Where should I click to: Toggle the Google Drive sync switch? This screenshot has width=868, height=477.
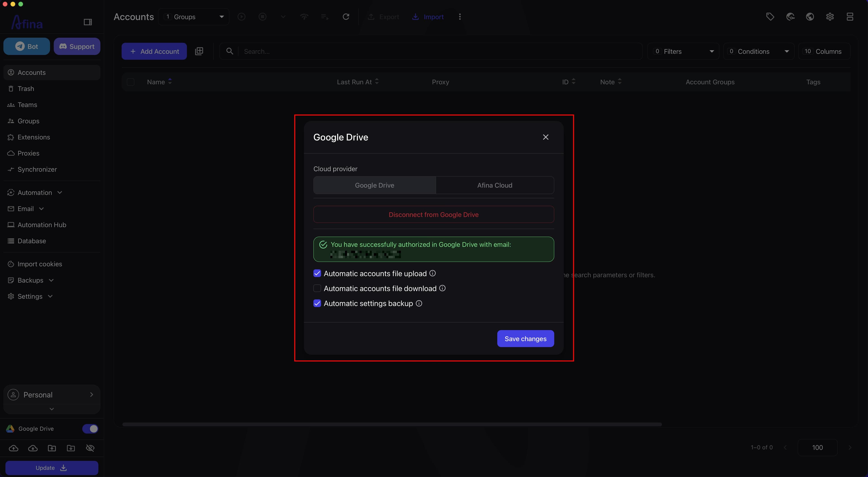(x=90, y=428)
